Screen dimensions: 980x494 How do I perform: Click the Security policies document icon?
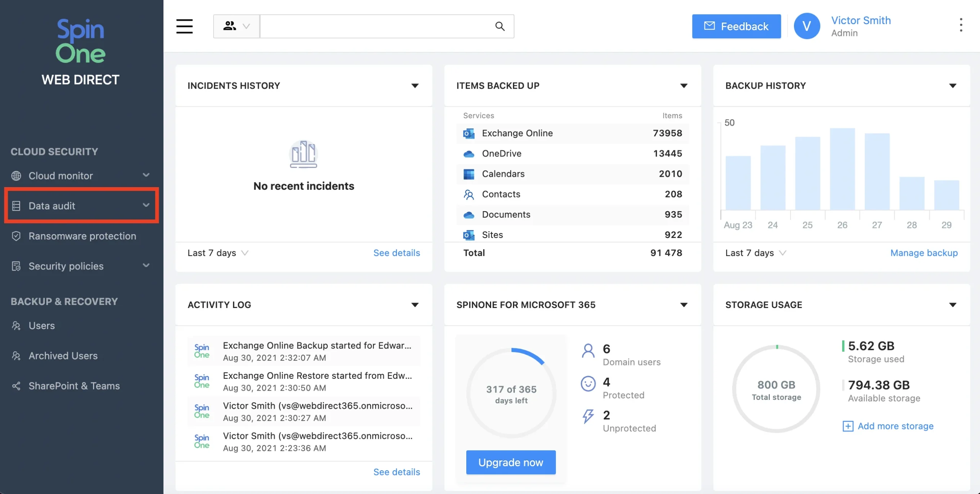point(16,266)
